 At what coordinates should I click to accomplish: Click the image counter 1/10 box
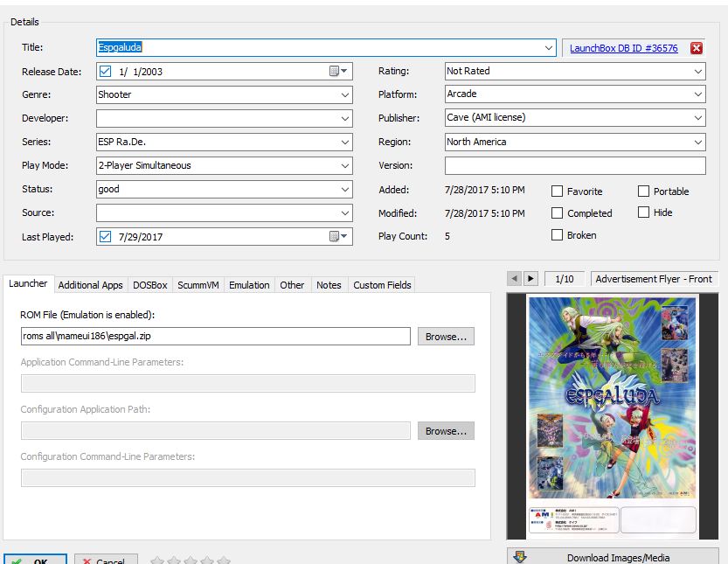[x=565, y=279]
